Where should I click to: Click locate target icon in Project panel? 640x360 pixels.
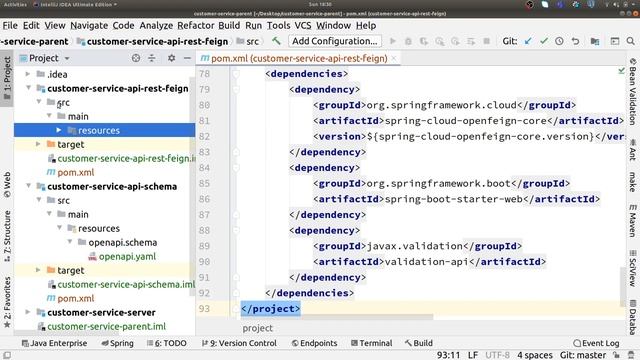click(x=136, y=58)
